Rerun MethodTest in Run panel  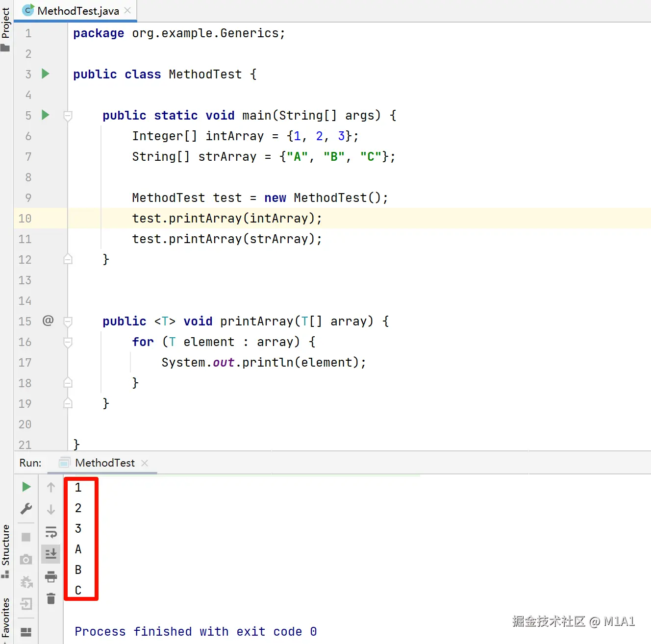point(26,487)
